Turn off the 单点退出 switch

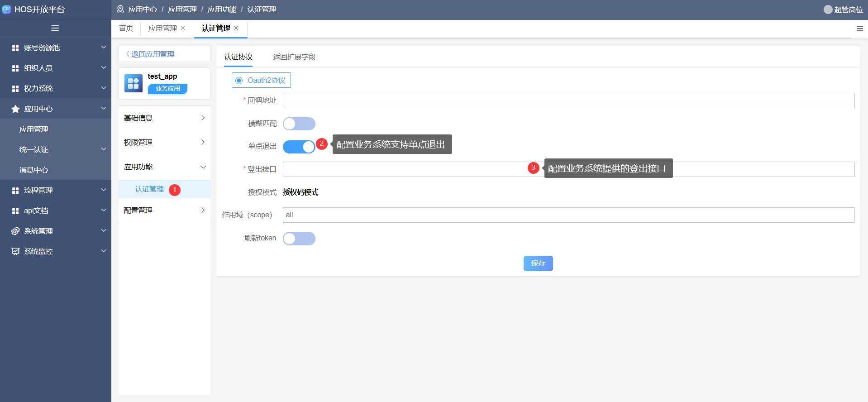pyautogui.click(x=299, y=147)
